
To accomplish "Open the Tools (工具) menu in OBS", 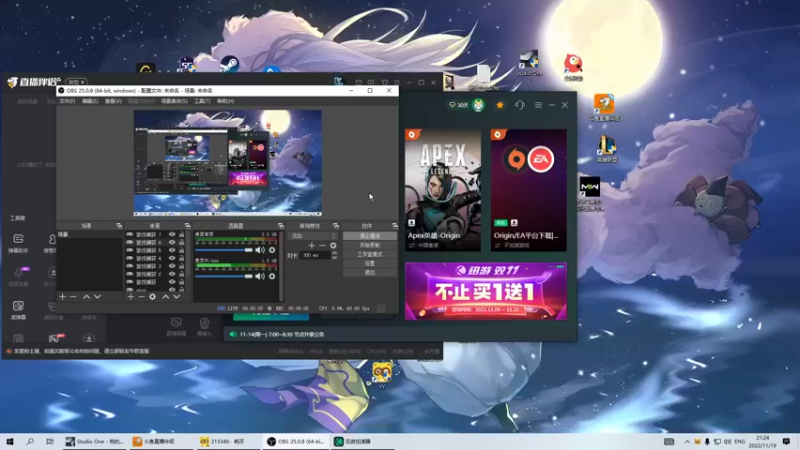I will (x=202, y=101).
